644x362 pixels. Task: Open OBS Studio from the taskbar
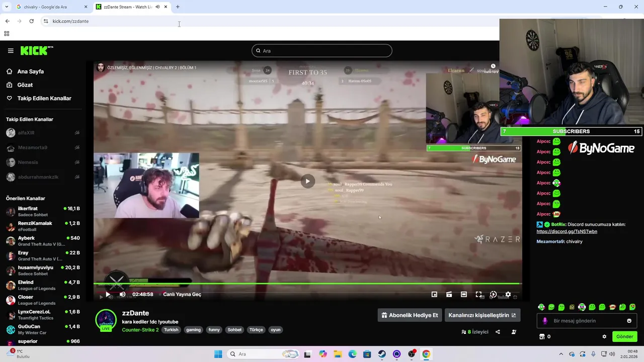coord(412,354)
